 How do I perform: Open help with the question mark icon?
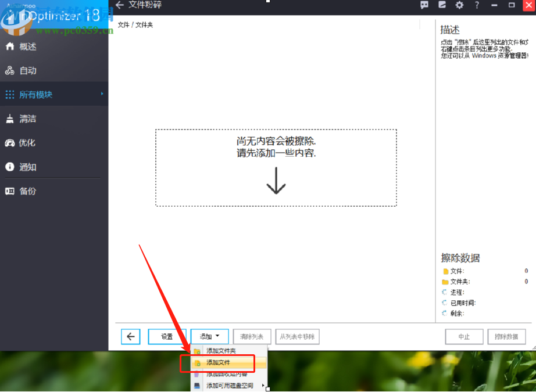tap(477, 5)
